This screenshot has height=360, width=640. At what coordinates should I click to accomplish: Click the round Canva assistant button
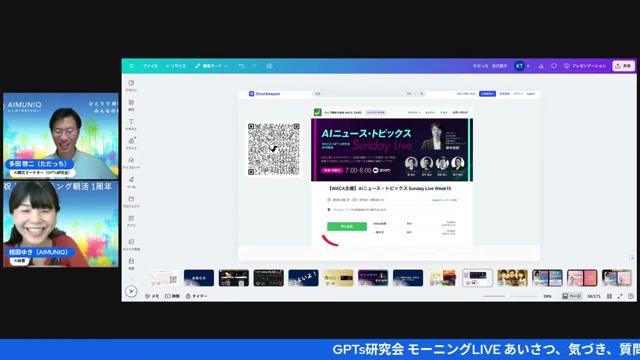coord(131,291)
